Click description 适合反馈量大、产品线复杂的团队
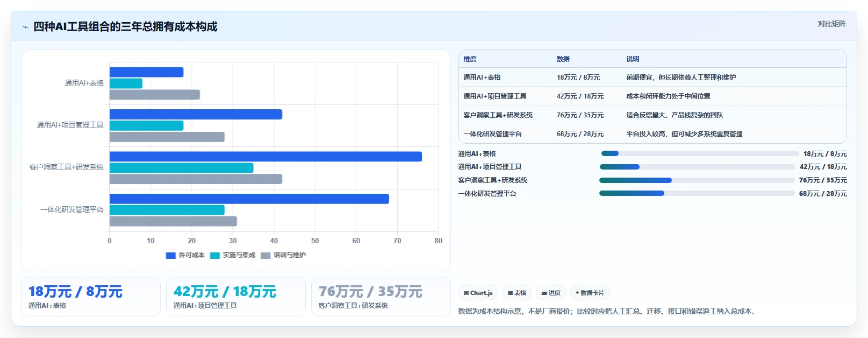Screen dimensions: 868x338 pyautogui.click(x=675, y=115)
